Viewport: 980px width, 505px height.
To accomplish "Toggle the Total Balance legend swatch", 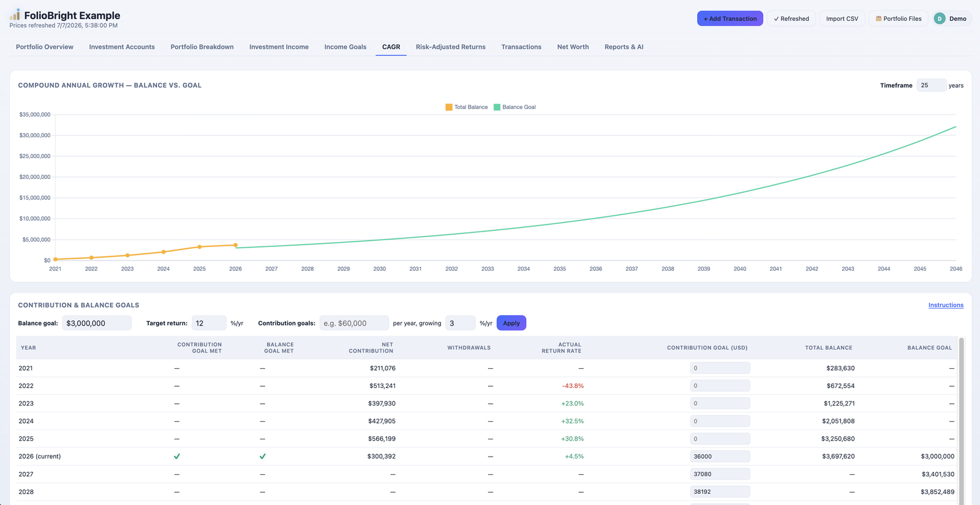I will [x=449, y=107].
